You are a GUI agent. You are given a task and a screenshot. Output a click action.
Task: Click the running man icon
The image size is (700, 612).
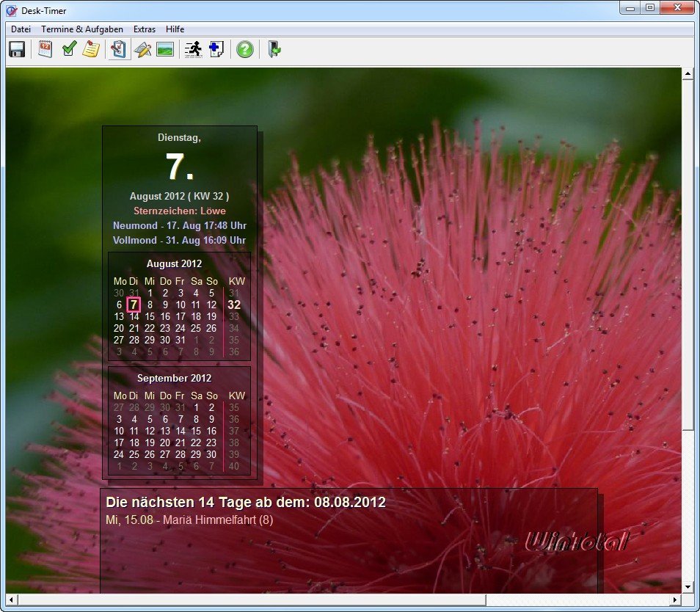[x=193, y=49]
